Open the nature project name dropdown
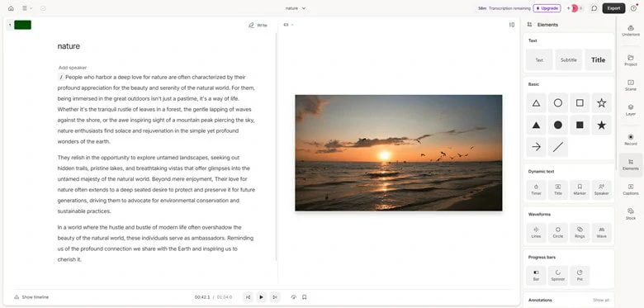The height and width of the screenshot is (308, 644). click(x=296, y=8)
